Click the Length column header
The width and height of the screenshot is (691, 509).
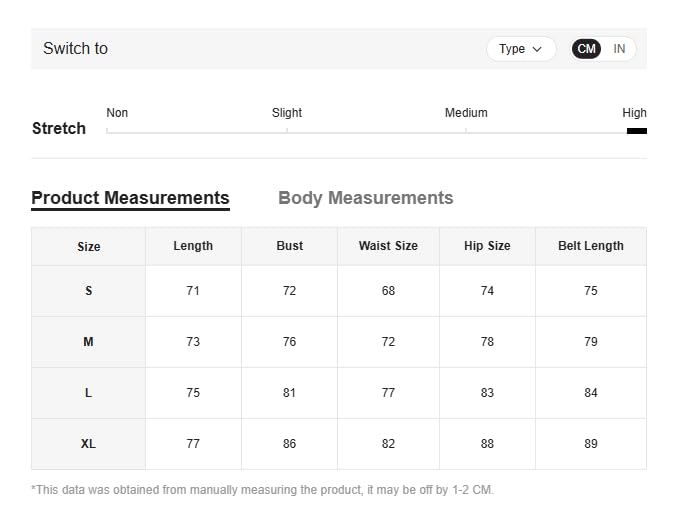point(193,246)
